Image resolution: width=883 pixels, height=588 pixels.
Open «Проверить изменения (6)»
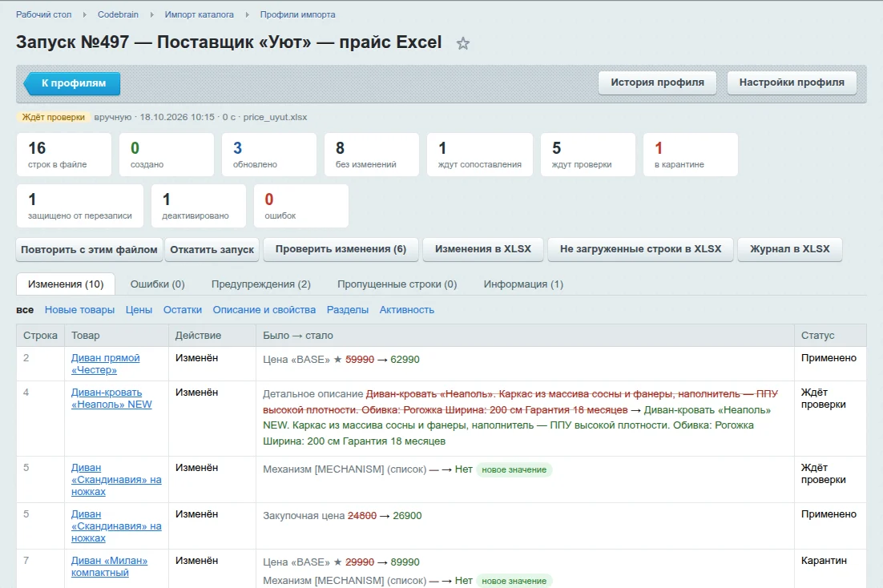coord(341,249)
